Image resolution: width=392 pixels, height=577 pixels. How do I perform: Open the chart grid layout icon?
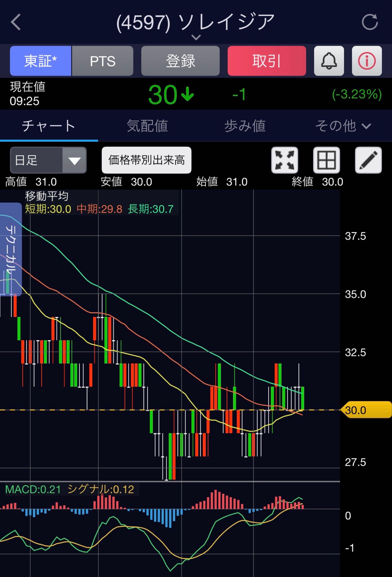(326, 160)
